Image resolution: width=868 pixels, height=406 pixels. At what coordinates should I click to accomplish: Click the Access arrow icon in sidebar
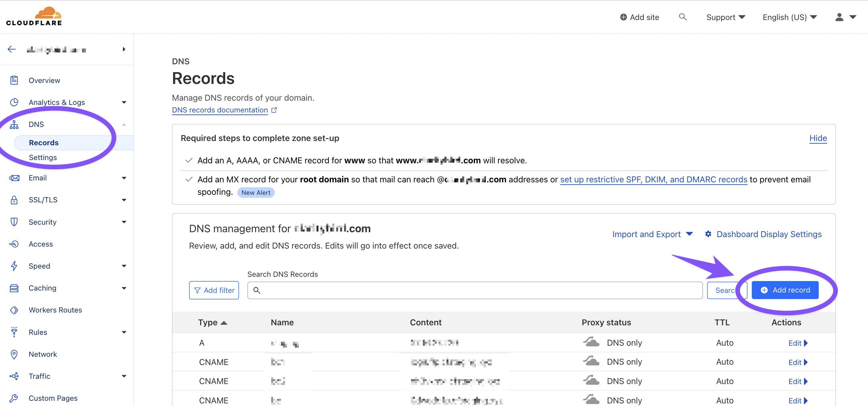(14, 244)
